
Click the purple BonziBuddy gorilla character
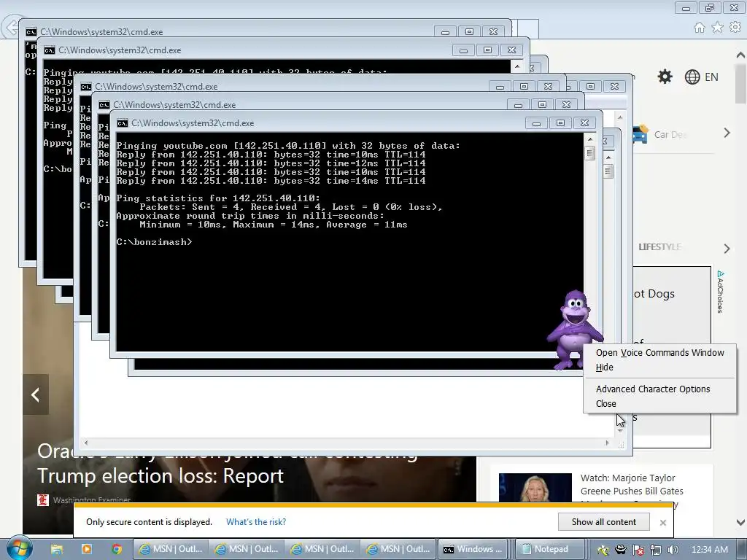[x=575, y=329]
